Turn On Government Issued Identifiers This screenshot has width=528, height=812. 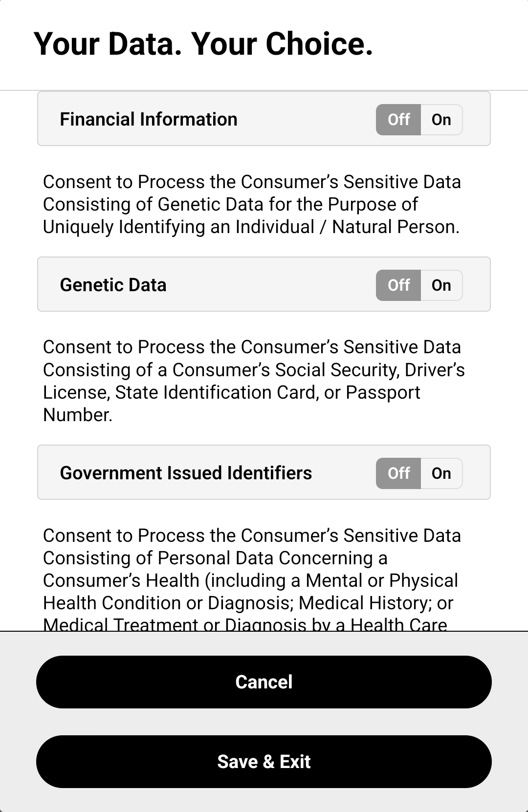(441, 473)
